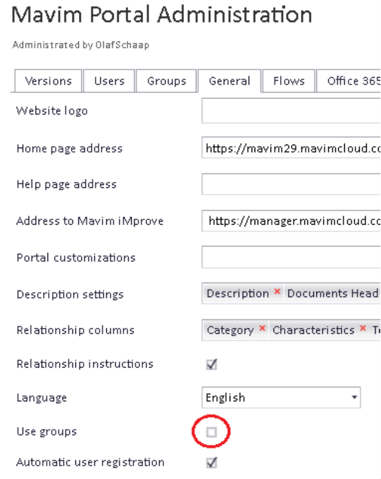Remove the Category tag from Relationship columns

point(262,328)
